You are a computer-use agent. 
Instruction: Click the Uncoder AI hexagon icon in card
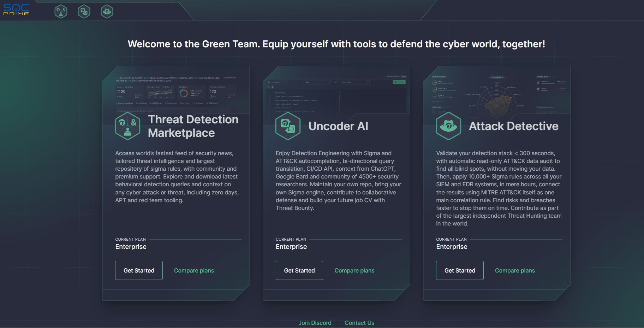point(288,126)
